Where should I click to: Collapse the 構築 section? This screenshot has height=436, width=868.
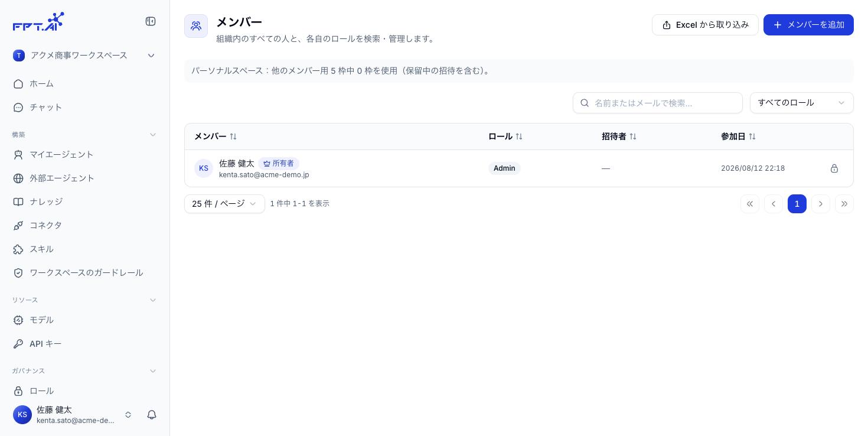click(x=153, y=135)
